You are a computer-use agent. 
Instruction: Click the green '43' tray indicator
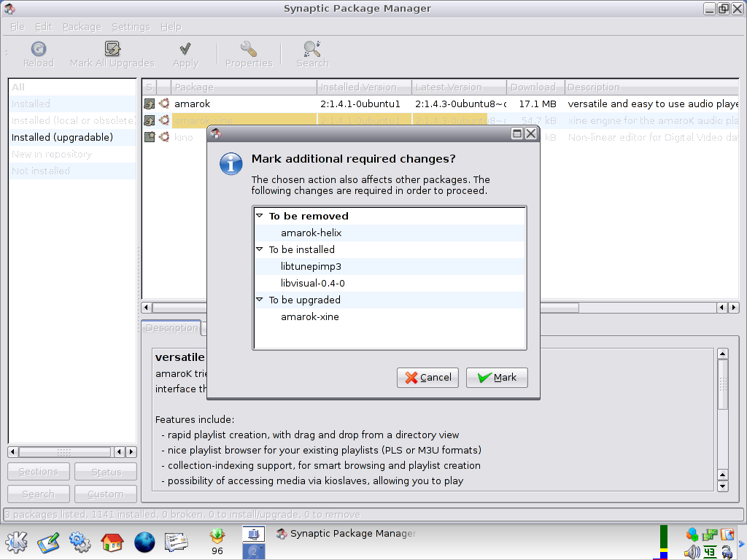[x=710, y=552]
